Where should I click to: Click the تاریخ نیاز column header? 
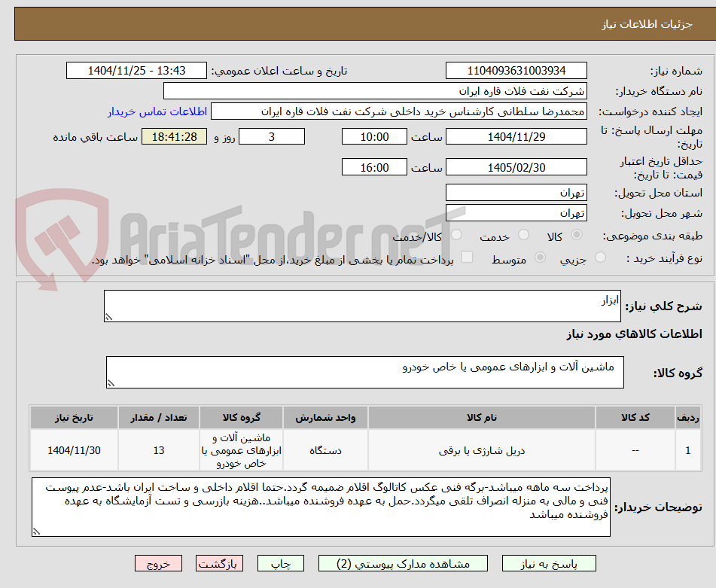(74, 417)
